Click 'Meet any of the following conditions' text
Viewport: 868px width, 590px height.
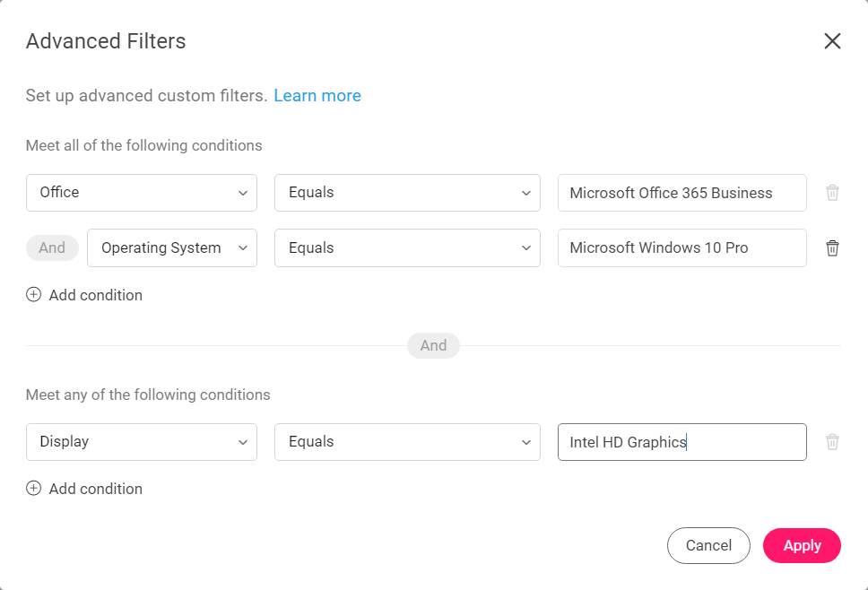tap(148, 395)
